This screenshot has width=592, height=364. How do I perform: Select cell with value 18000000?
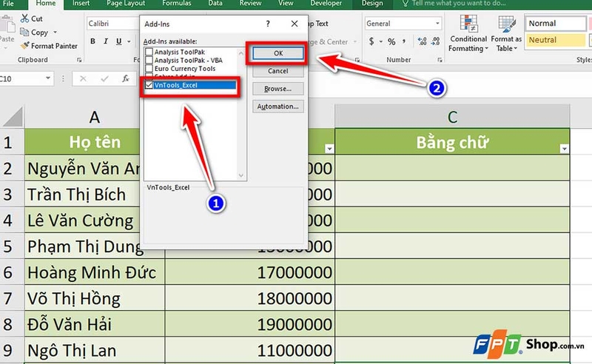click(x=249, y=298)
